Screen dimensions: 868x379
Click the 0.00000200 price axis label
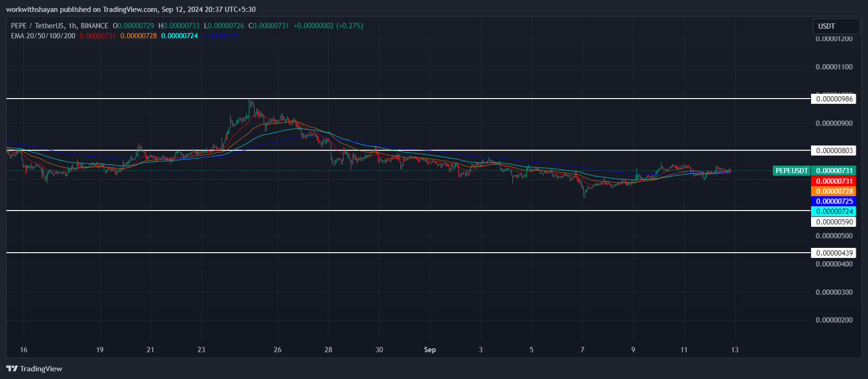[834, 320]
